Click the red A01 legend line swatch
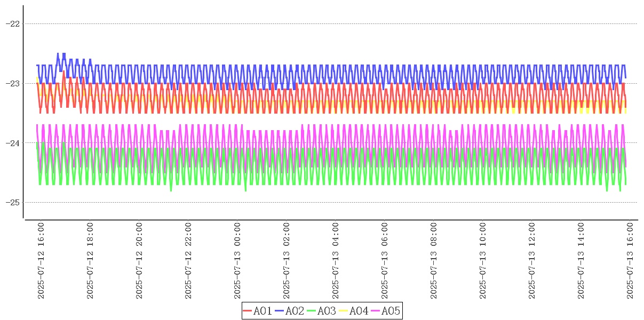644x320 pixels. pyautogui.click(x=248, y=311)
